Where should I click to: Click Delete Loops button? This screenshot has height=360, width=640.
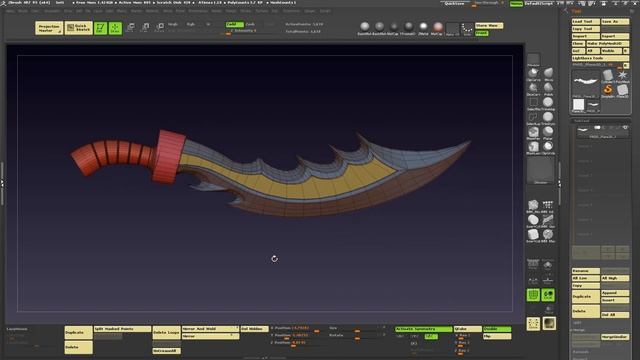pyautogui.click(x=167, y=333)
